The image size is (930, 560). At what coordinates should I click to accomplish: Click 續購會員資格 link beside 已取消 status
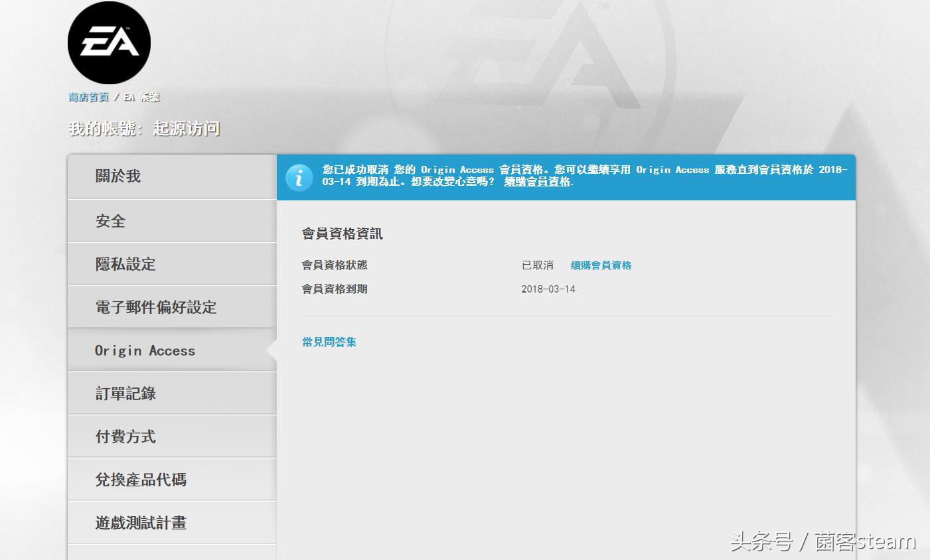point(601,265)
